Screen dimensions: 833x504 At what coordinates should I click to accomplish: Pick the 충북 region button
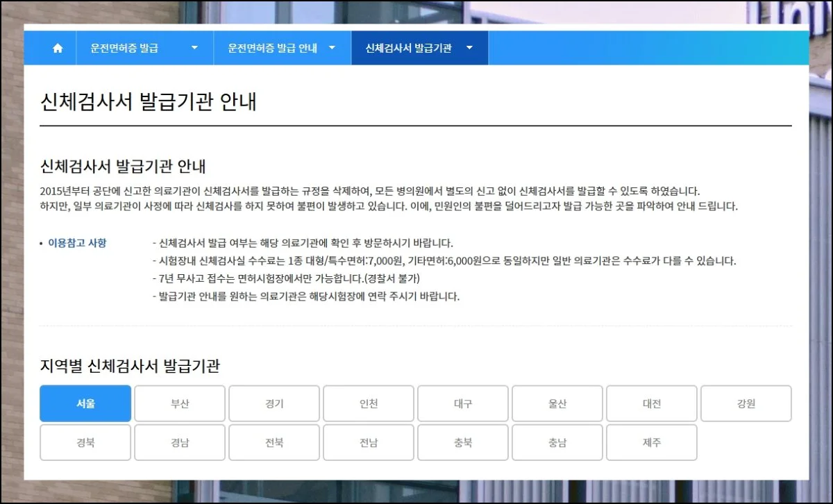(463, 442)
